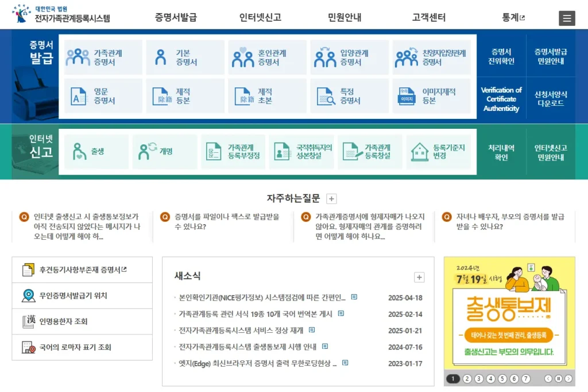Open FAQ about 출생통보정보 message
Viewport: 588px width, 392px height.
click(x=87, y=226)
